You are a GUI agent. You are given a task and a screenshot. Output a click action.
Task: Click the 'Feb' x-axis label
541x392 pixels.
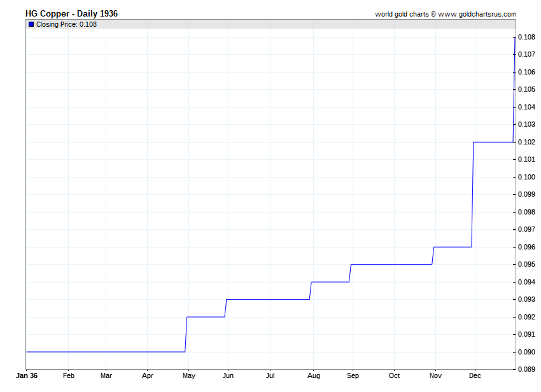[x=68, y=375]
